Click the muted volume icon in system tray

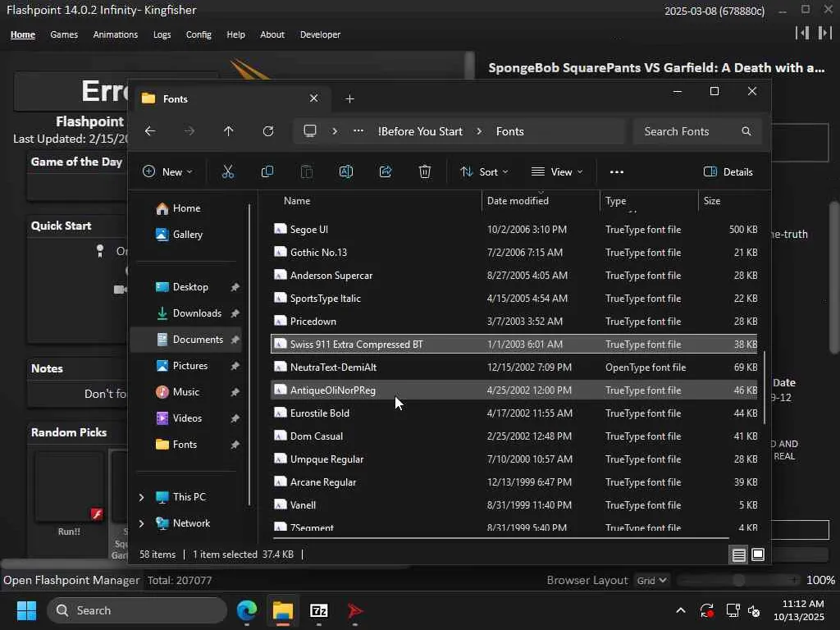(754, 610)
